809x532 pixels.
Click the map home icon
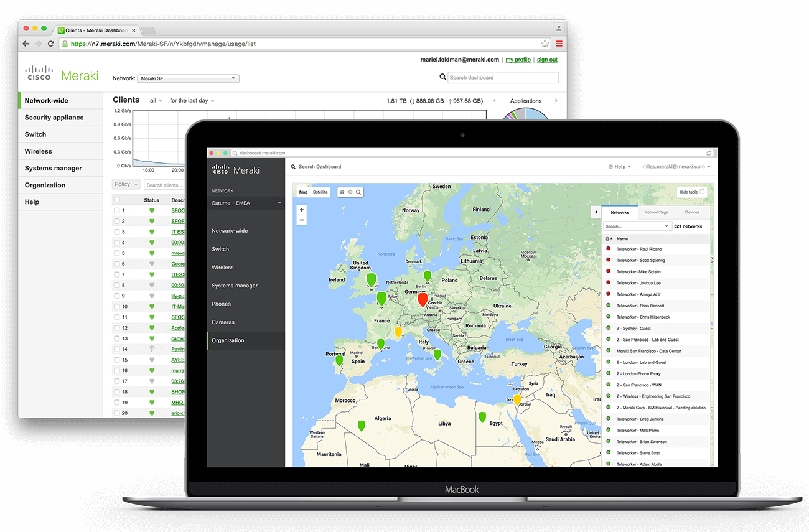pyautogui.click(x=342, y=192)
